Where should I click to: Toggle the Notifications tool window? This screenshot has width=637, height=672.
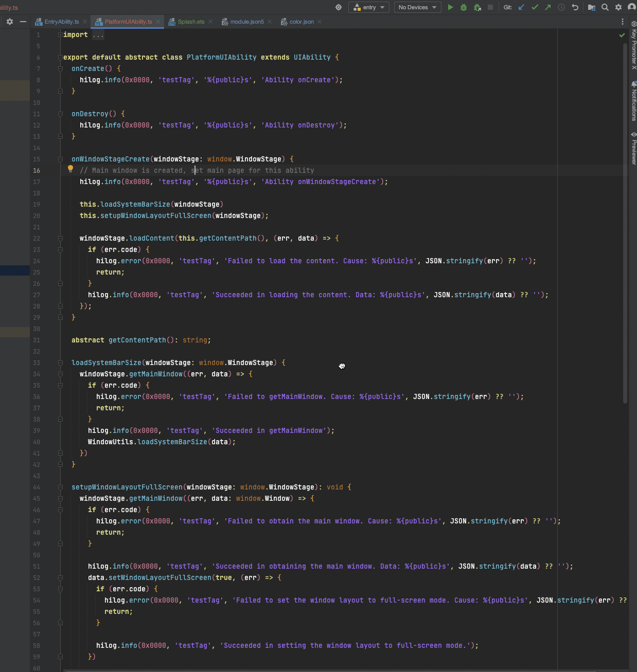click(633, 101)
